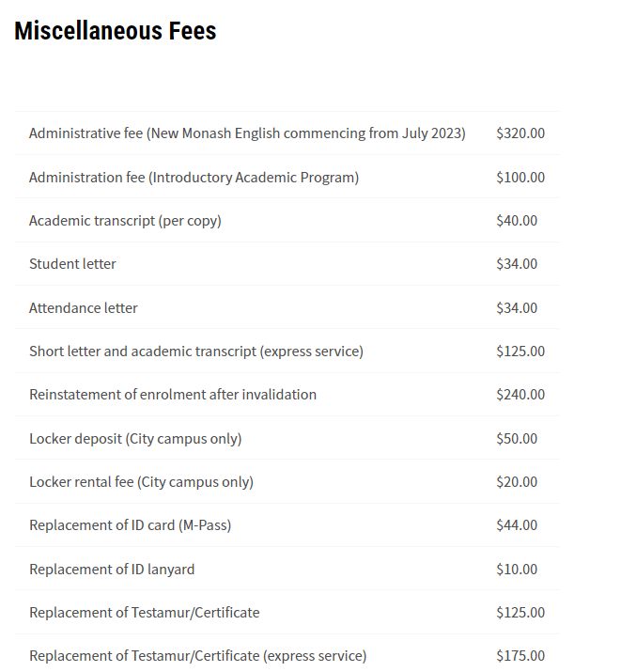
Task: Click Short letter and academic transcript express row
Action: (x=195, y=352)
